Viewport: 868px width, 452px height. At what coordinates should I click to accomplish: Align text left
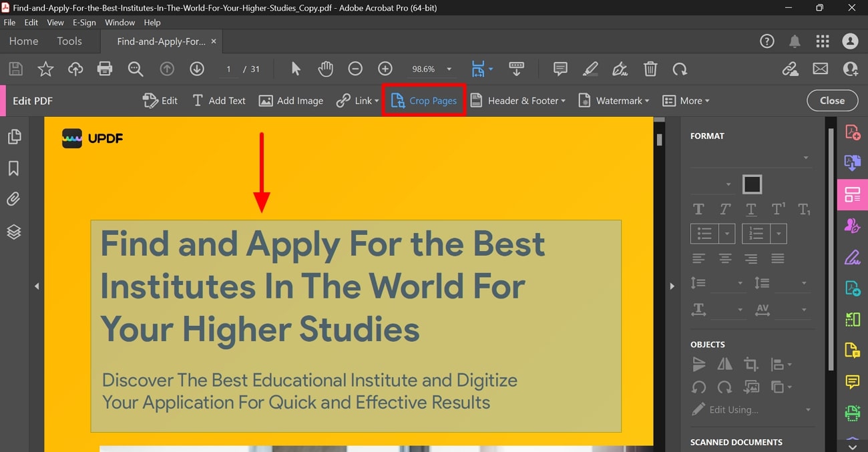[698, 258]
